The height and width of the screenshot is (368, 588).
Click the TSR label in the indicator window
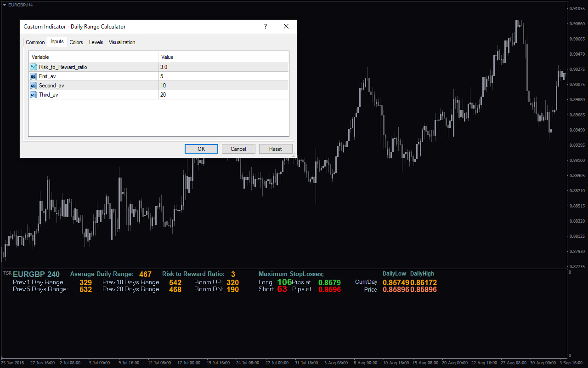tap(7, 273)
